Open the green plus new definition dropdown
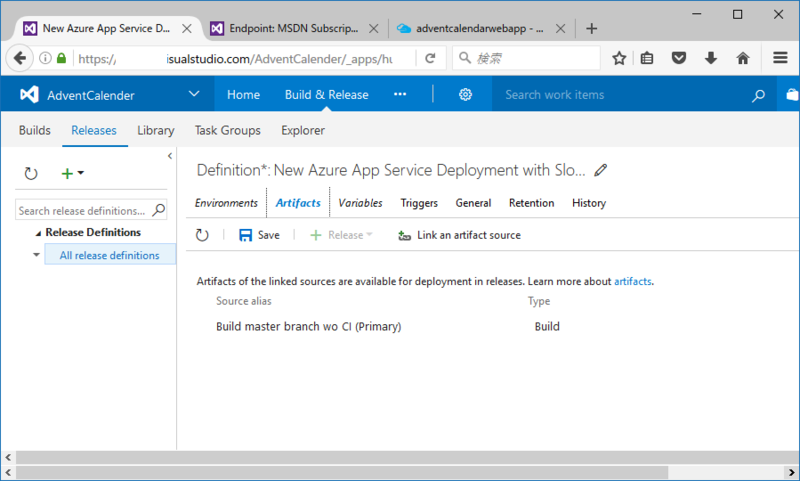 pos(72,174)
